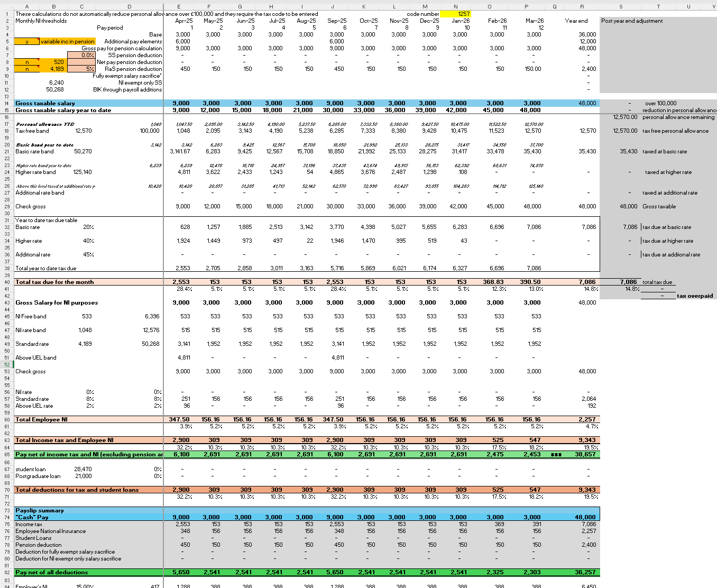Select the 'Pay period' label
717x588 pixels.
click(x=109, y=27)
